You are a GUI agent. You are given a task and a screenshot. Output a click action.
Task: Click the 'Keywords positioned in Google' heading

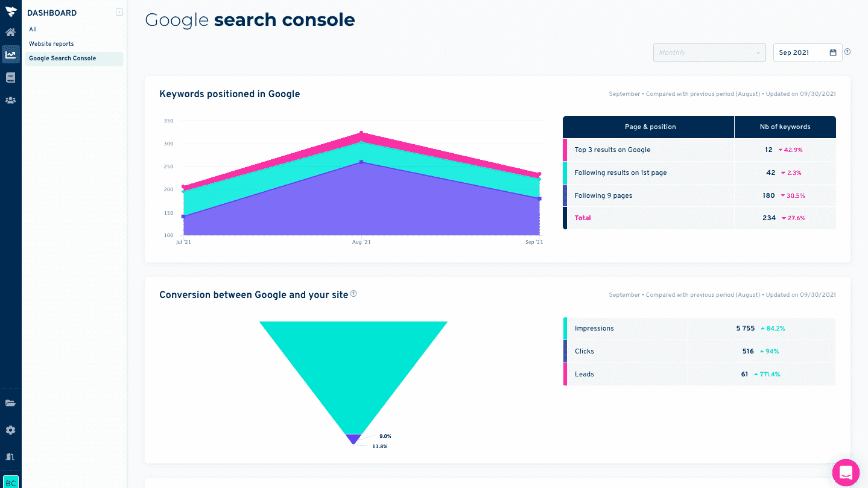(229, 94)
